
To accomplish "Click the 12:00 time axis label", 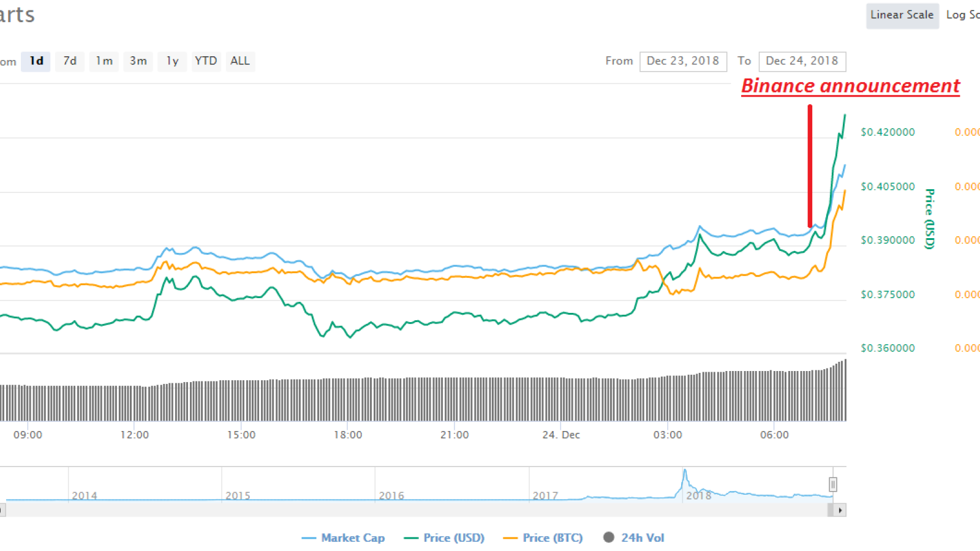I will [134, 435].
